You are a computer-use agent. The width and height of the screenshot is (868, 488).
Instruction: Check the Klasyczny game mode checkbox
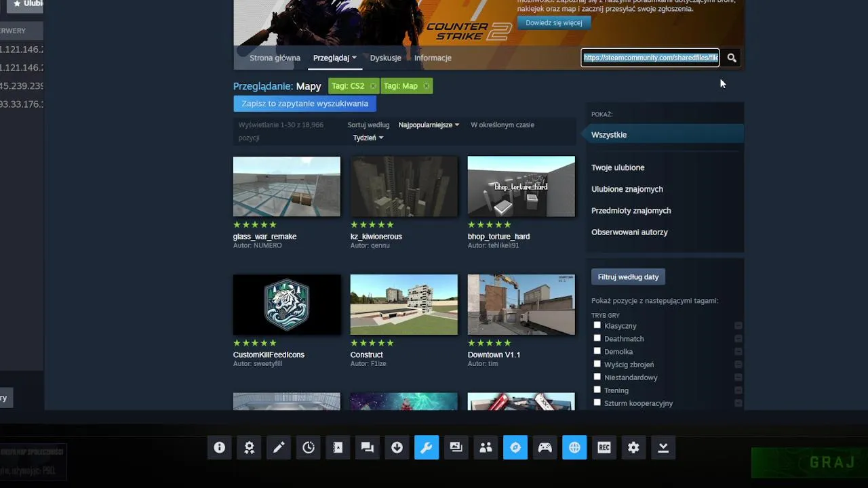597,325
